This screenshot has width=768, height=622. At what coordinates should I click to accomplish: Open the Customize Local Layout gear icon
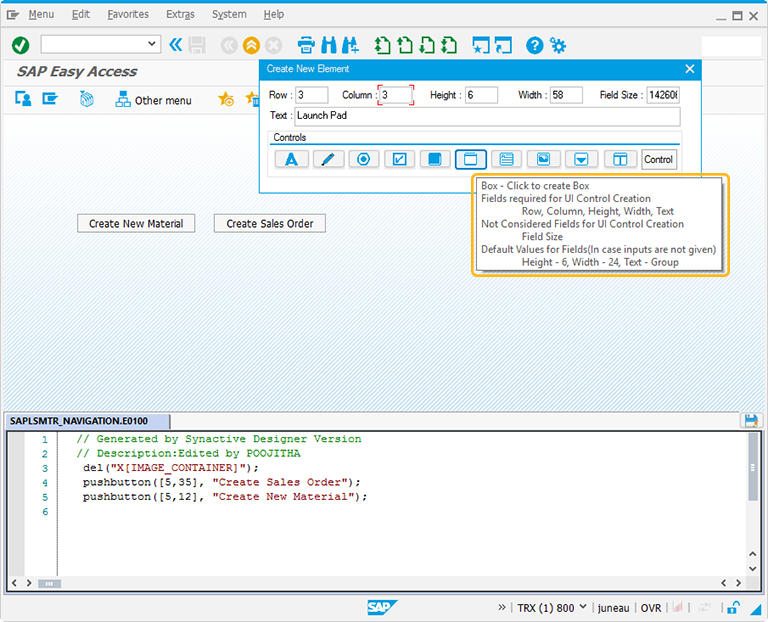point(558,46)
